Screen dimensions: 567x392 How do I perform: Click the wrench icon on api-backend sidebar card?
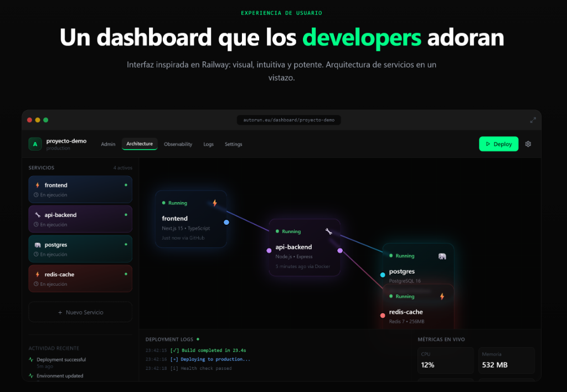pos(38,215)
